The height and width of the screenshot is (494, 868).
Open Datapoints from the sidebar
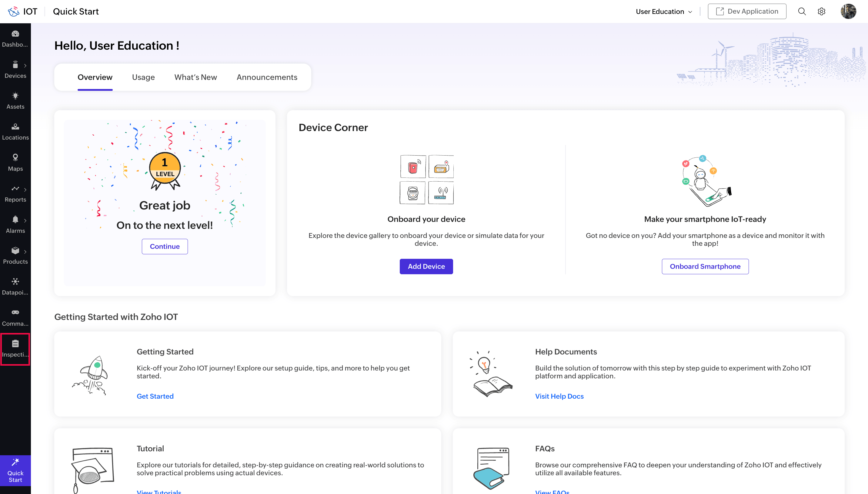coord(15,286)
